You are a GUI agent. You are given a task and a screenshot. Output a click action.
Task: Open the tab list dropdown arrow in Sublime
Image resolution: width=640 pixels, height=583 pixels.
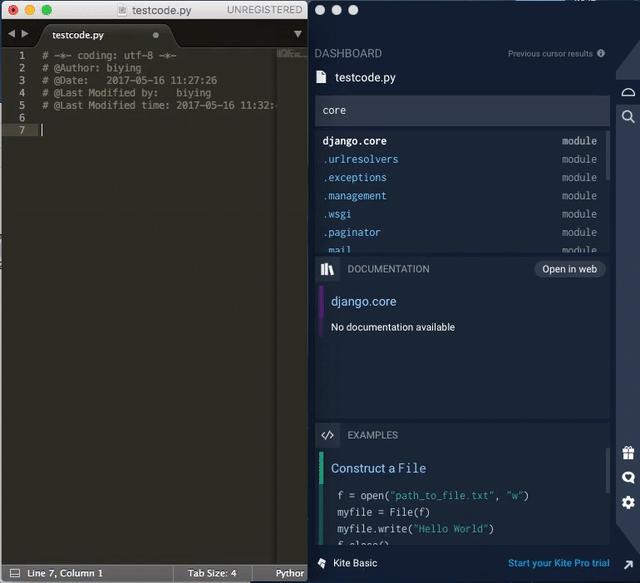pos(298,34)
